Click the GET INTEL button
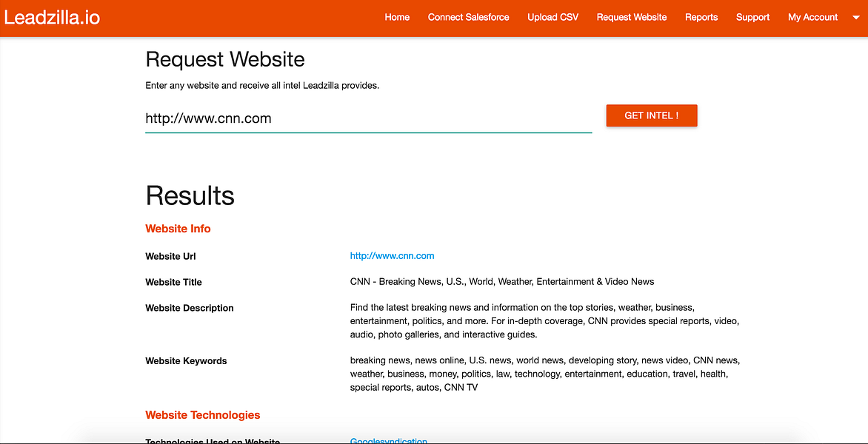 pyautogui.click(x=651, y=115)
